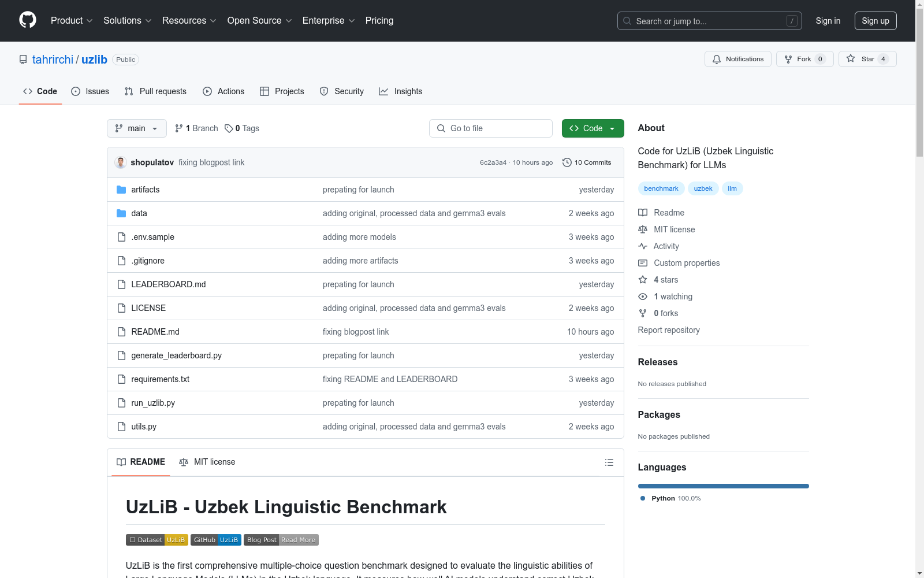Open the Pull requests tab

[x=155, y=91]
